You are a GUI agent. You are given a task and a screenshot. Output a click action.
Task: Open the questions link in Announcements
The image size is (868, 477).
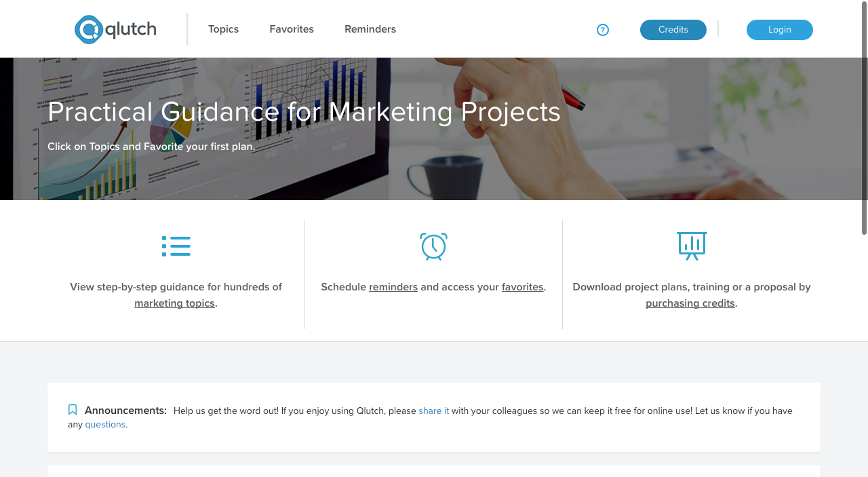(x=105, y=424)
